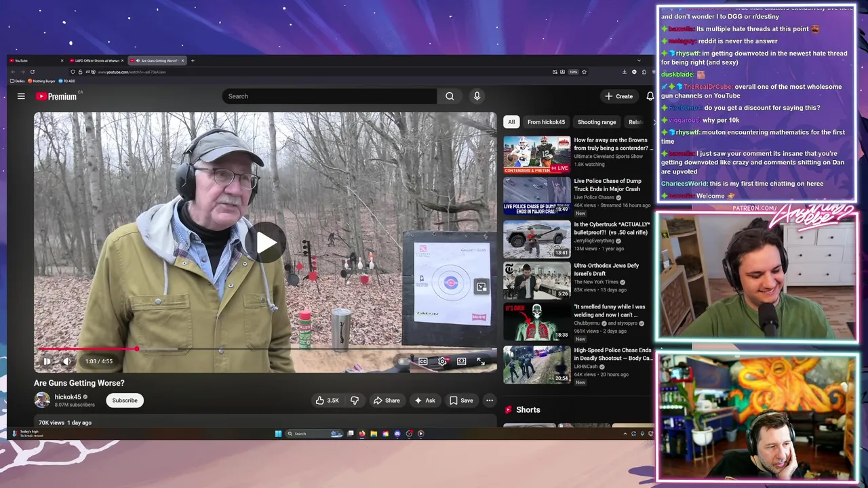Open High-Speed Police Chase Ends video
868x488 pixels.
click(x=612, y=354)
